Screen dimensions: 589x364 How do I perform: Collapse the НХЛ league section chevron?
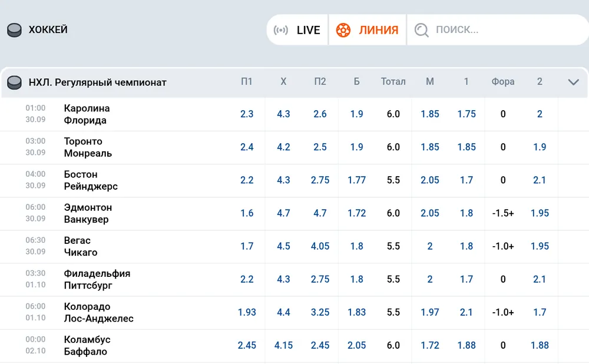(x=573, y=82)
